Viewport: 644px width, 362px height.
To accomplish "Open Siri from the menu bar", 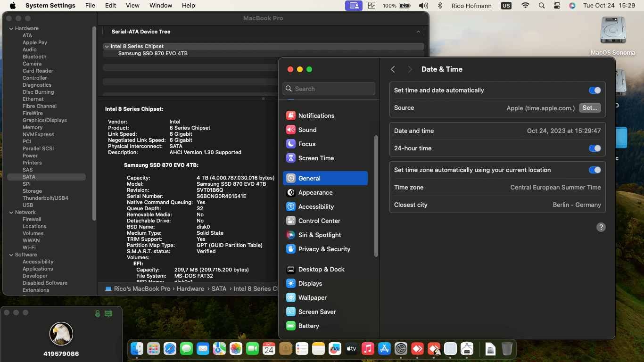I will pyautogui.click(x=572, y=6).
